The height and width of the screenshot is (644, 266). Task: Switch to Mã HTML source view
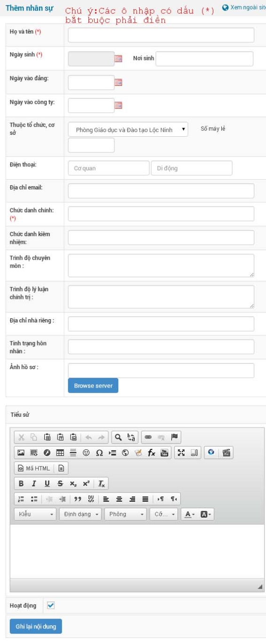(33, 468)
